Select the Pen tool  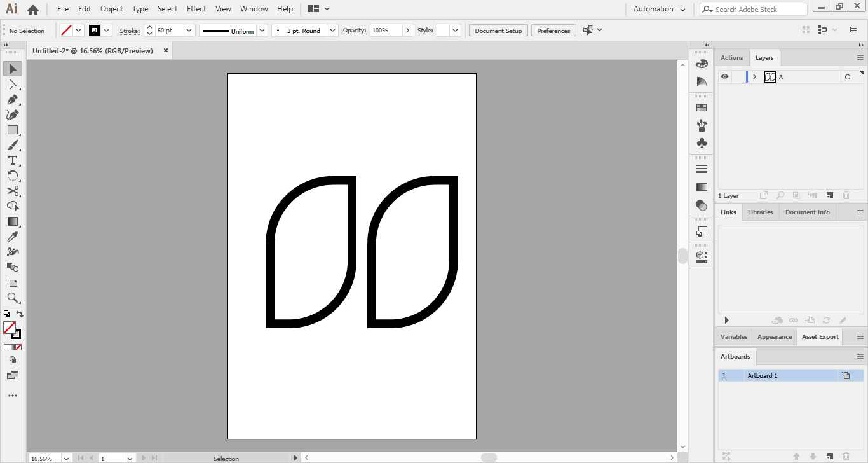(13, 99)
